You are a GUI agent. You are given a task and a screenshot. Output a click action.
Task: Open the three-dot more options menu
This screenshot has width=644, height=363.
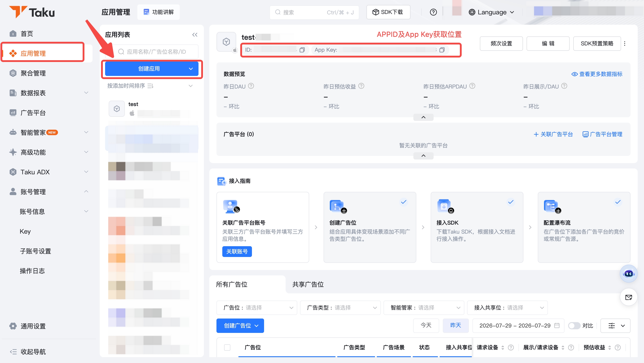[625, 44]
